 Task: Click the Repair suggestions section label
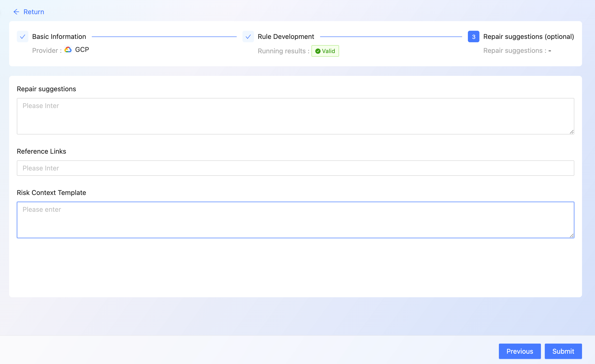46,89
